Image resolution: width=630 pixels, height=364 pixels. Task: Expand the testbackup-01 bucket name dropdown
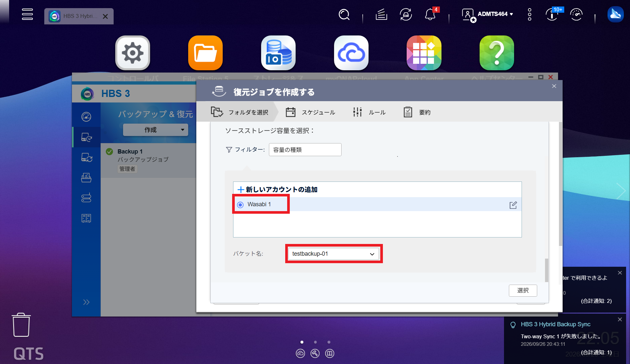[333, 254]
